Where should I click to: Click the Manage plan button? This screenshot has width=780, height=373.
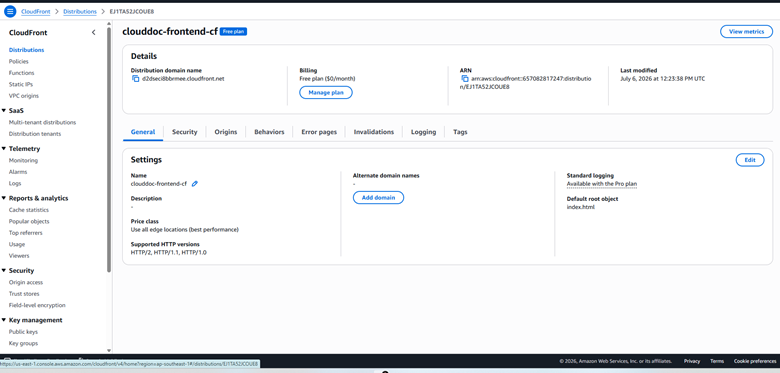pyautogui.click(x=326, y=93)
